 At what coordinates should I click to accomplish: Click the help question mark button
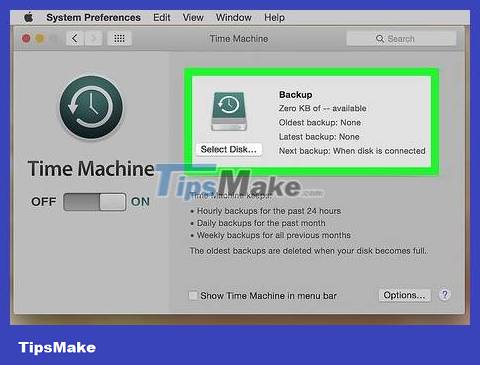[x=444, y=295]
